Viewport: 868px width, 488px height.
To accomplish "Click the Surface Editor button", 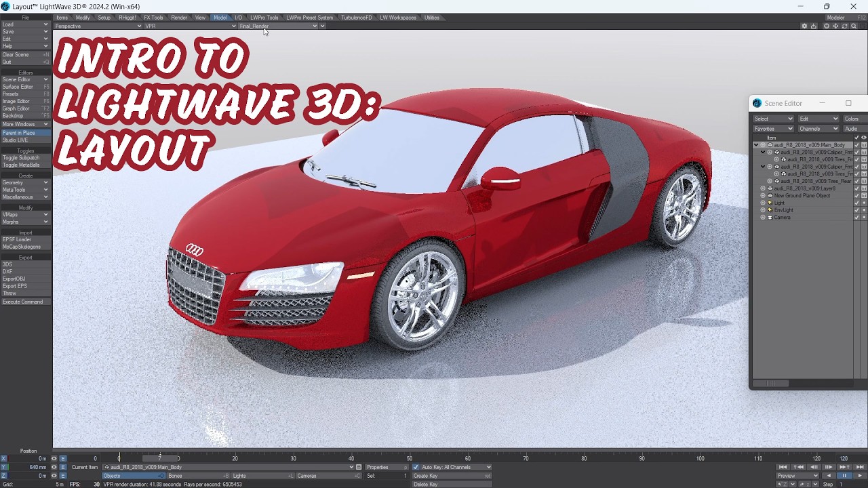I will point(25,87).
